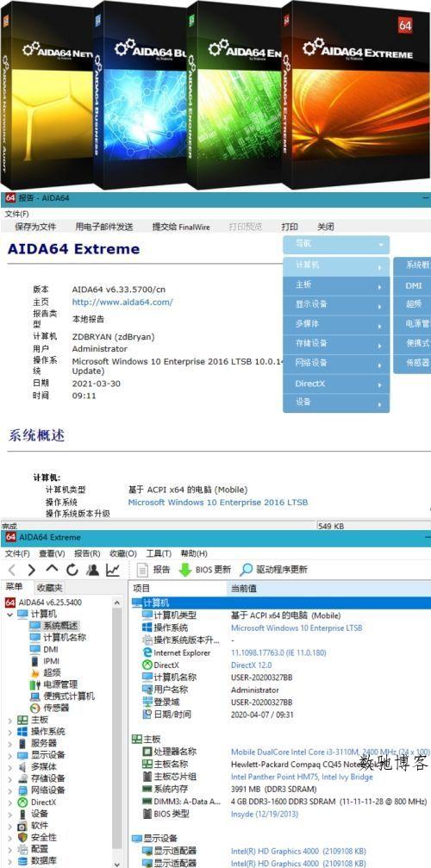
Task: Click the magnifier 驱动程序更新 button
Action: click(x=274, y=570)
